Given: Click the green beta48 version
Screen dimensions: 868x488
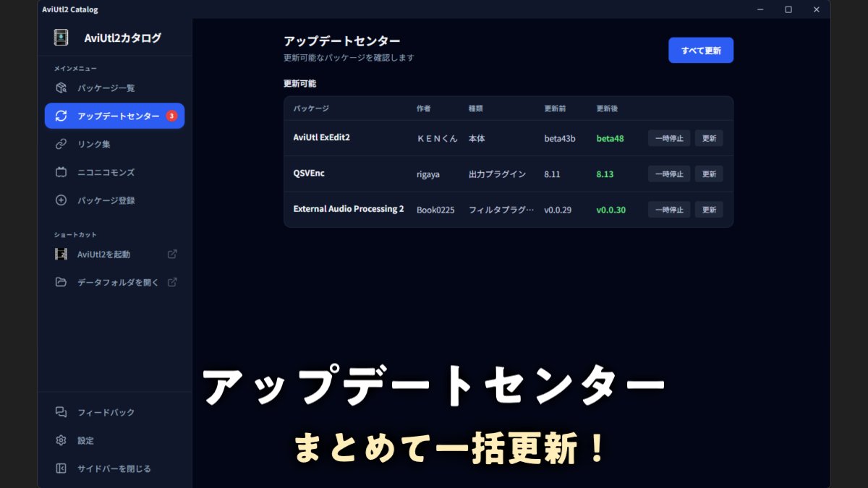Looking at the screenshot, I should coord(610,138).
